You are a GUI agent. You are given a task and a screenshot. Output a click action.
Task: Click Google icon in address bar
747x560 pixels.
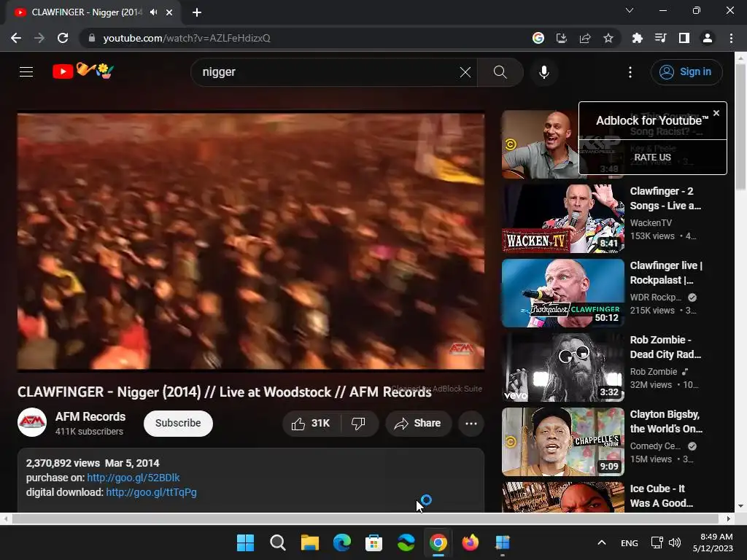[538, 38]
